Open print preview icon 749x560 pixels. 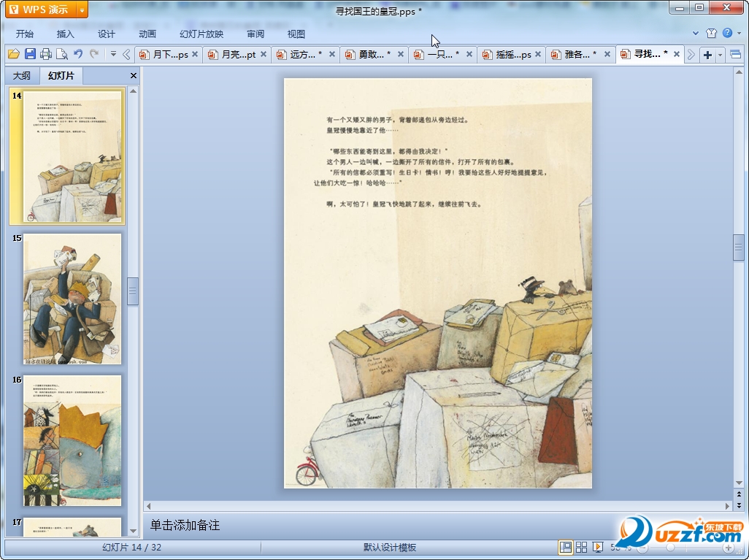pos(61,54)
